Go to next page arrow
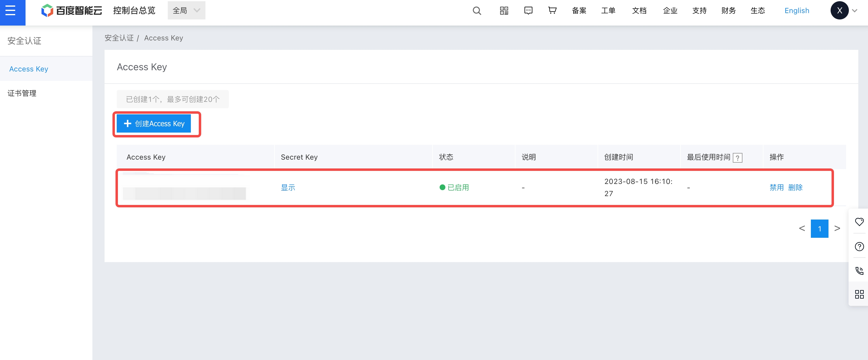The width and height of the screenshot is (868, 360). coord(837,229)
